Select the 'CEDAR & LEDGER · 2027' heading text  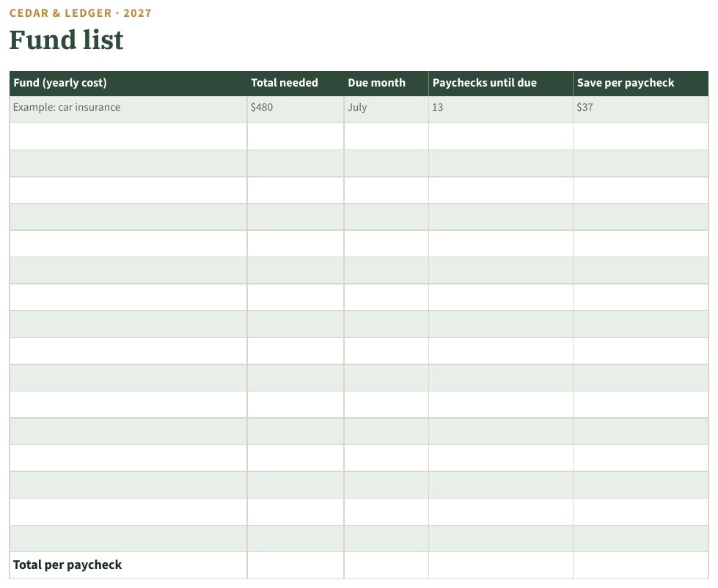click(x=80, y=12)
